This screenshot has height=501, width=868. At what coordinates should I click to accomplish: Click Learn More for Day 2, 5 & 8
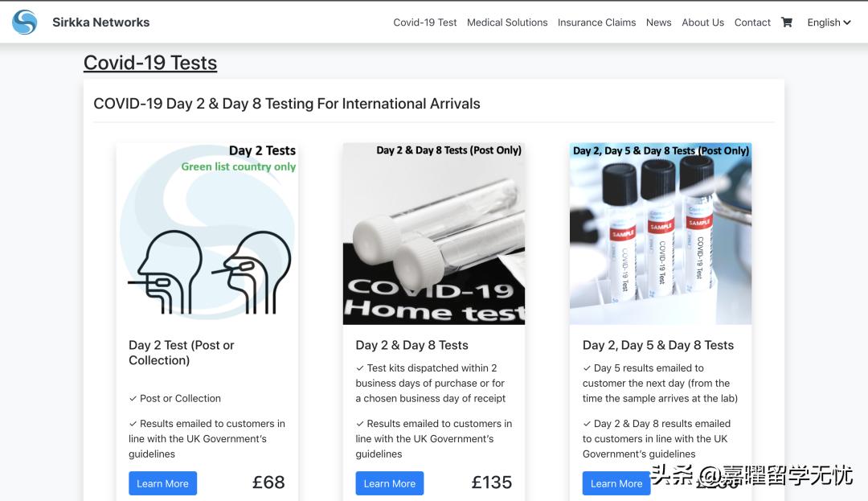(616, 483)
